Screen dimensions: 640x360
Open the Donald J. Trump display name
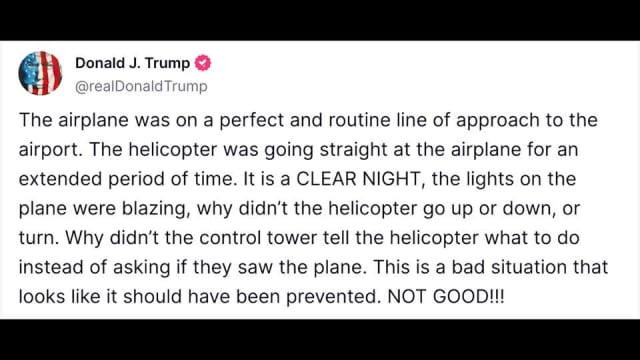(x=132, y=63)
